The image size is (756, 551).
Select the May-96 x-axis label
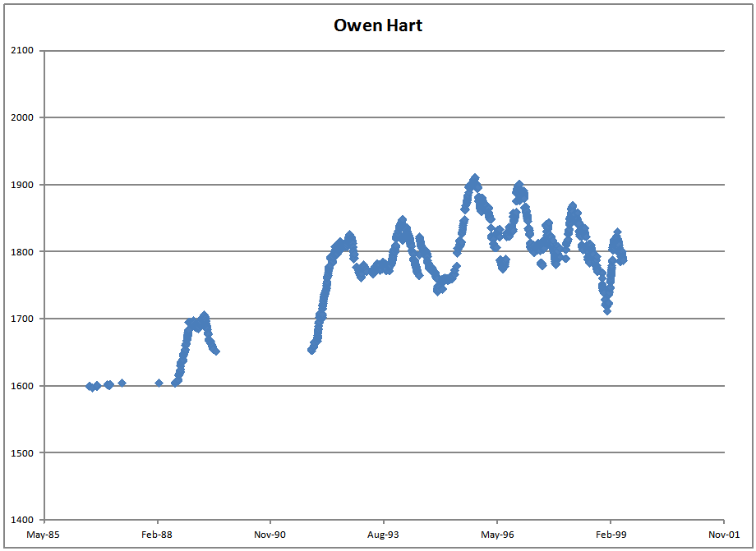pyautogui.click(x=497, y=534)
